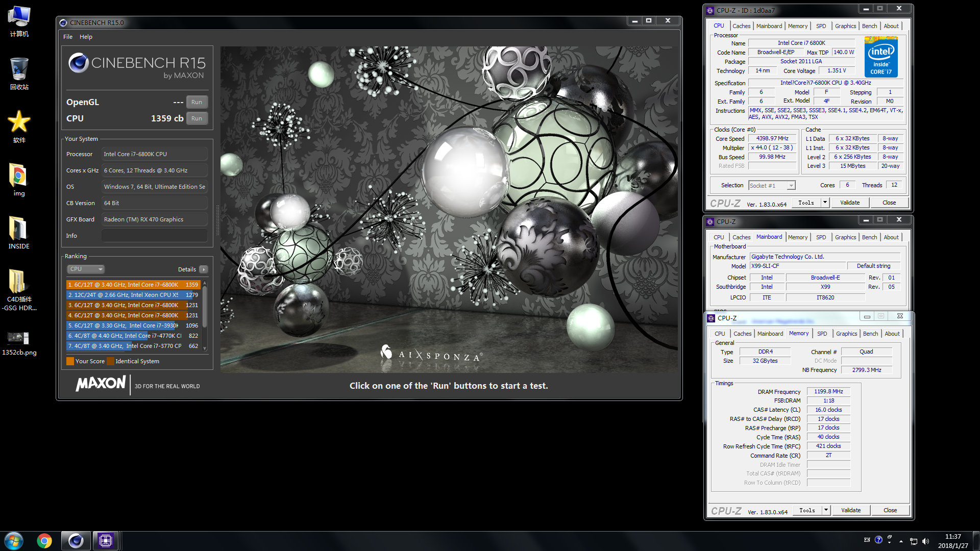The width and height of the screenshot is (980, 551).
Task: Run the OpenGL benchmark
Action: click(197, 102)
